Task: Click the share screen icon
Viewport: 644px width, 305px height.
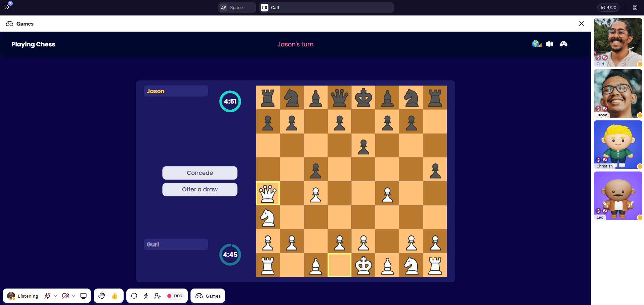Action: [84, 296]
